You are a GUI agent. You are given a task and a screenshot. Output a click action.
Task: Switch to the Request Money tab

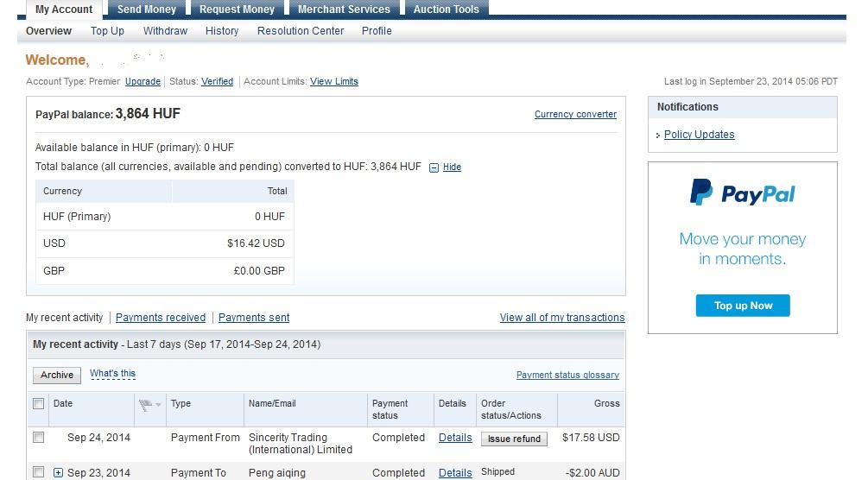pos(237,9)
